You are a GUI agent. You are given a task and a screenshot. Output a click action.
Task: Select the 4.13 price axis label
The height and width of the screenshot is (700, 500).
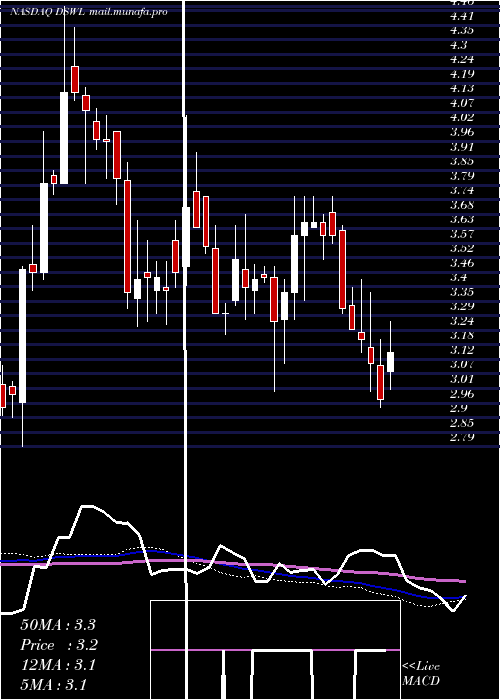pyautogui.click(x=462, y=89)
